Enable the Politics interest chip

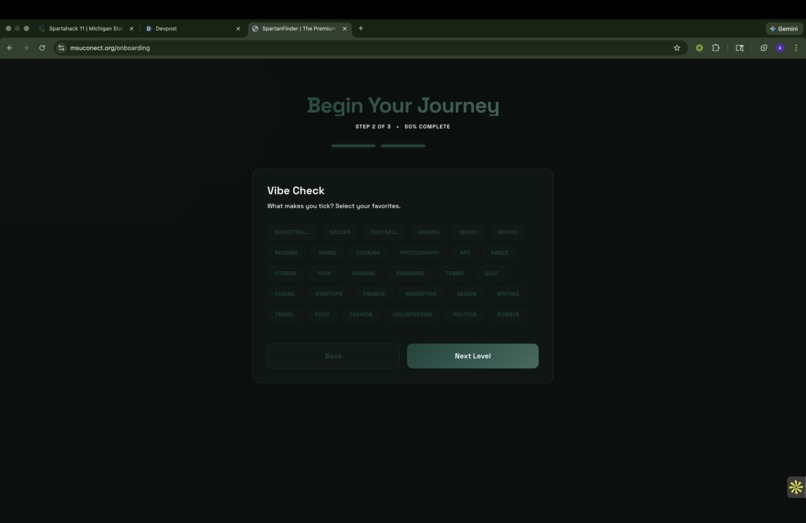tap(464, 314)
